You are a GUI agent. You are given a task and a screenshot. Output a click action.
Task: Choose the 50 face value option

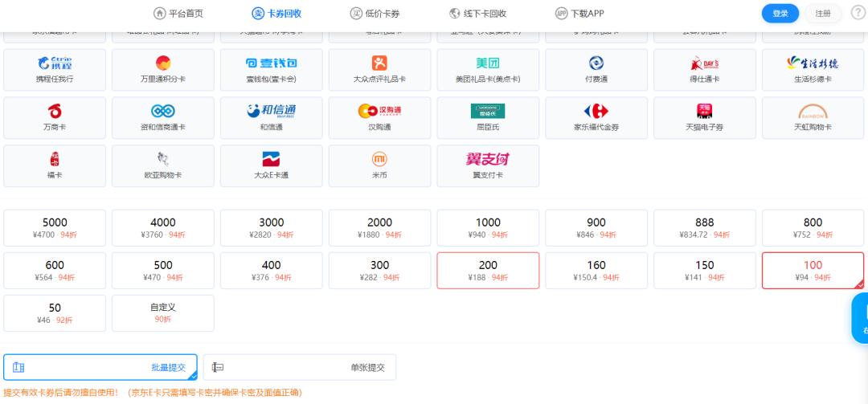click(x=55, y=313)
